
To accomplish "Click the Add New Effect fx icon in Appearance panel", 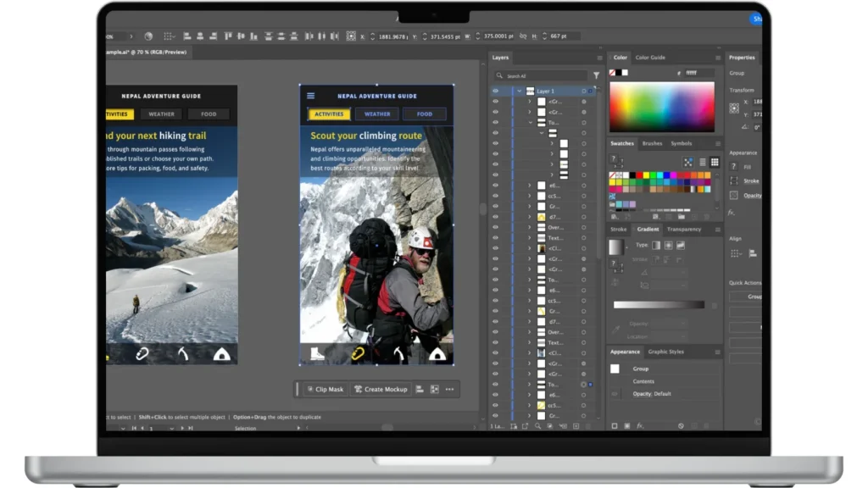I will click(640, 425).
